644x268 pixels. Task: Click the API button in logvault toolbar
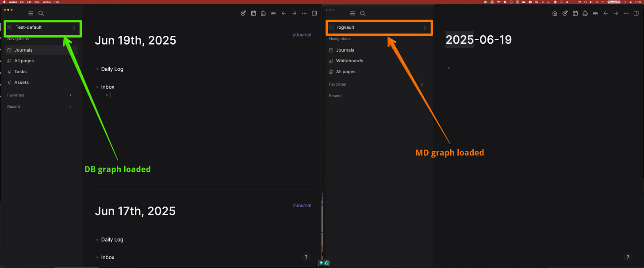pyautogui.click(x=595, y=13)
